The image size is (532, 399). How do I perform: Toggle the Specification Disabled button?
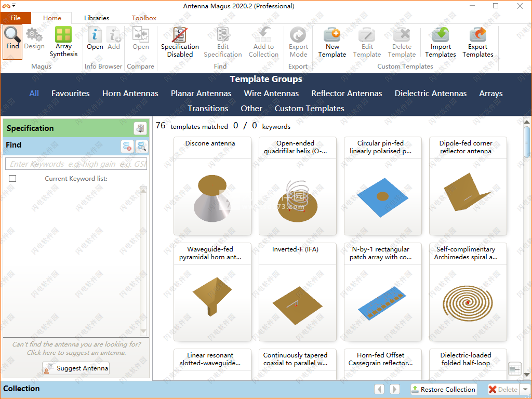tap(180, 42)
